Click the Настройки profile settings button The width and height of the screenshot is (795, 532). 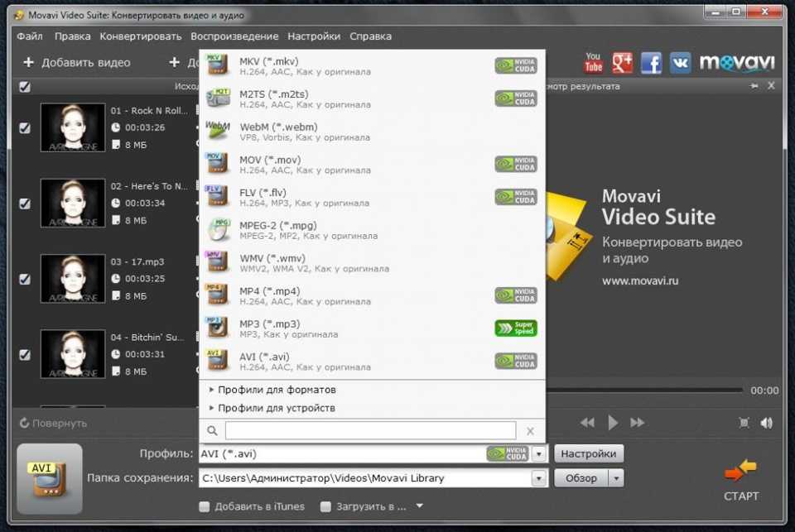[589, 453]
